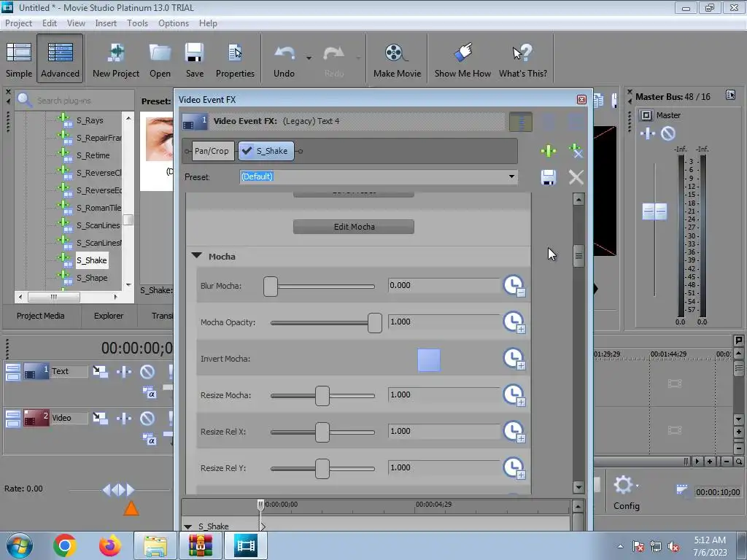This screenshot has width=747, height=560.
Task: Animate Mocha Opacity clock icon
Action: pos(514,322)
